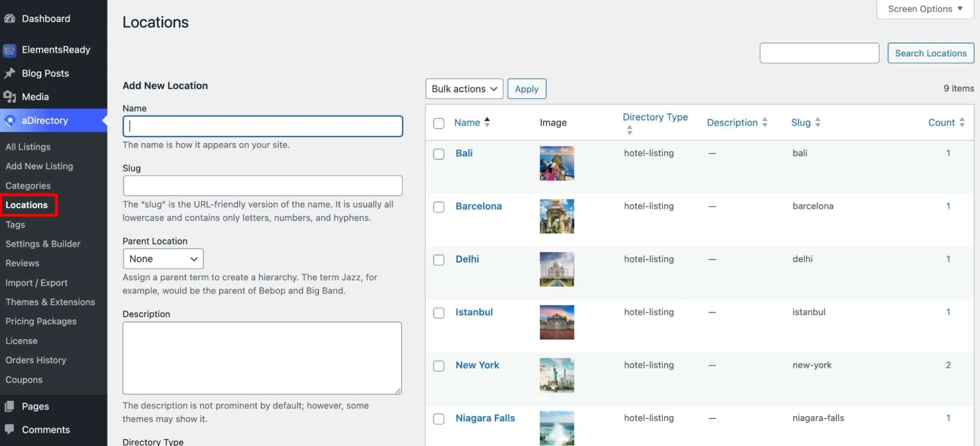Tick the checkbox for Istanbul
Image resolution: width=980 pixels, height=446 pixels.
tap(439, 313)
